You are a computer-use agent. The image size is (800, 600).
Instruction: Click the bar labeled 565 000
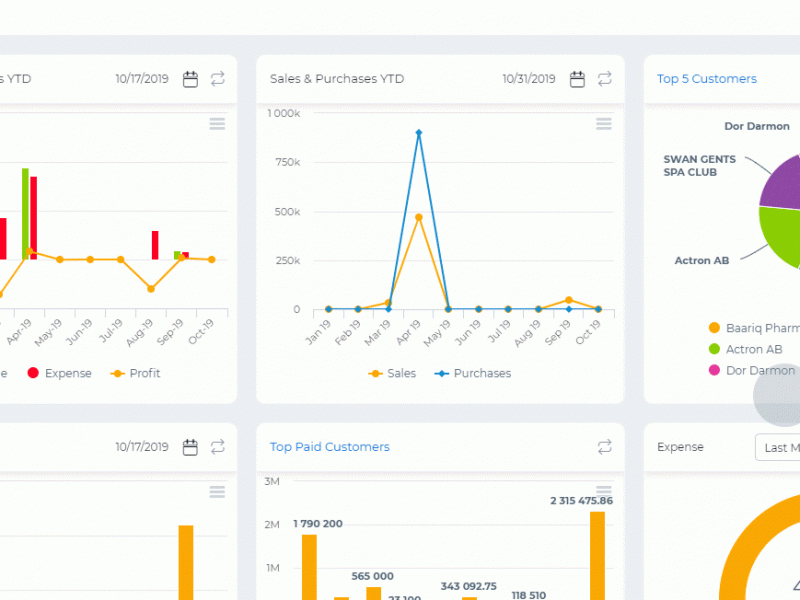[x=373, y=593]
